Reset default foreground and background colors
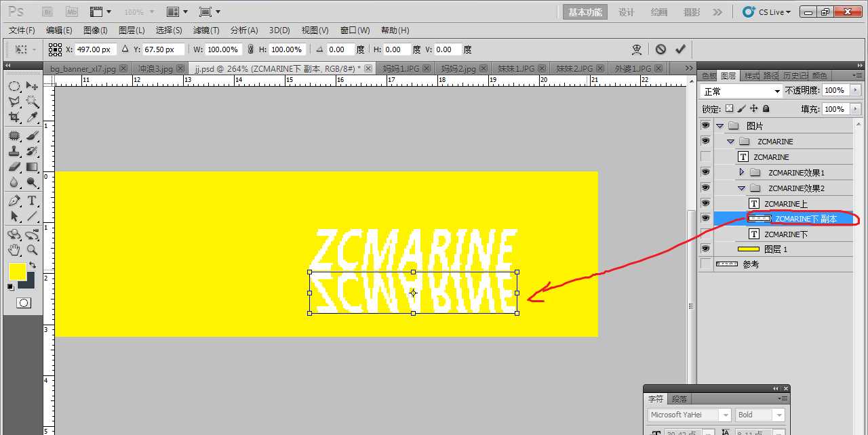This screenshot has height=435, width=868. [10, 287]
